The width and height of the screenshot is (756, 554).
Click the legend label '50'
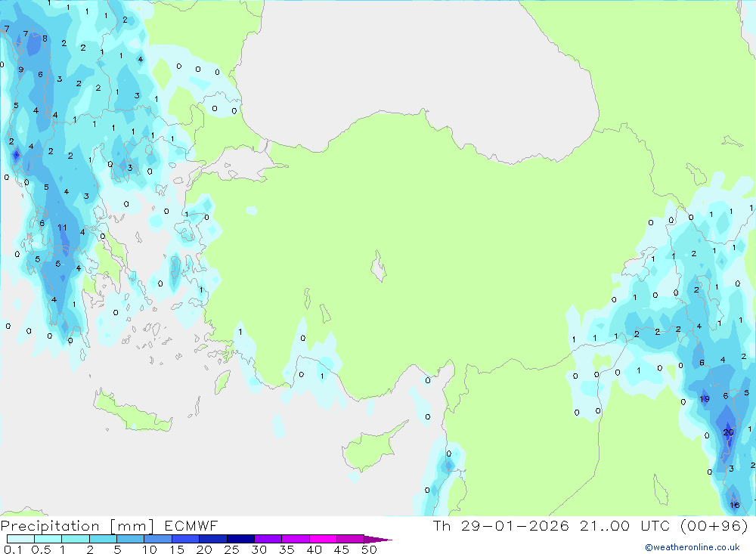[369, 549]
